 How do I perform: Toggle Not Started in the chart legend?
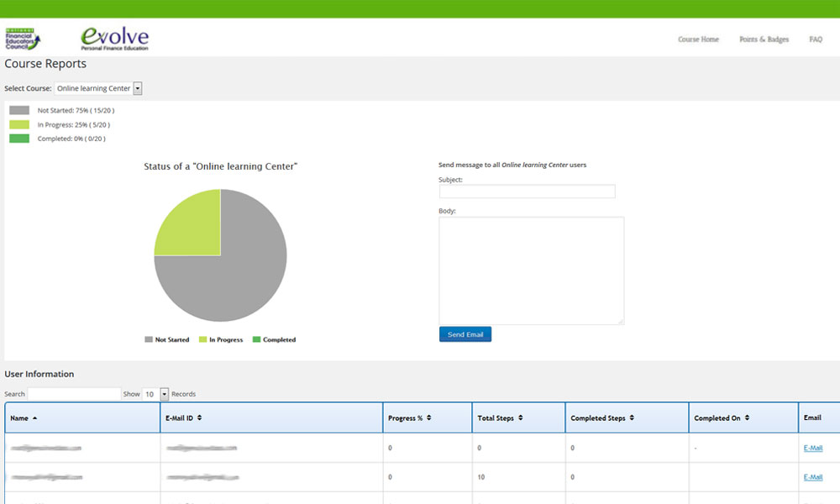(x=167, y=339)
